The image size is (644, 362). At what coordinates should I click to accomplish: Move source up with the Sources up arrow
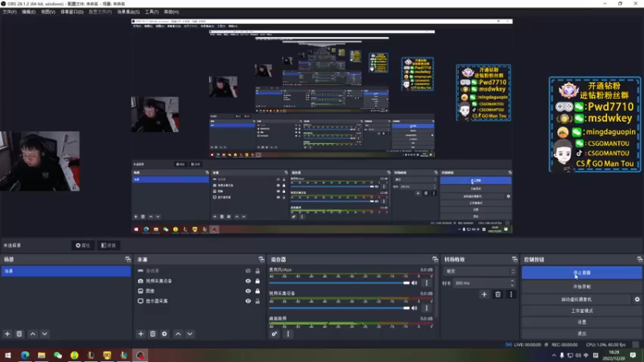click(x=178, y=334)
